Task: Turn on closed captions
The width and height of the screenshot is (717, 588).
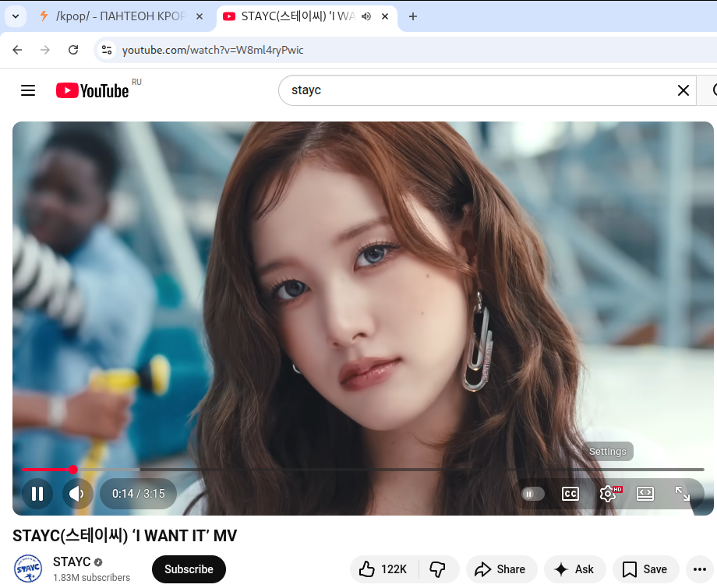Action: [570, 494]
